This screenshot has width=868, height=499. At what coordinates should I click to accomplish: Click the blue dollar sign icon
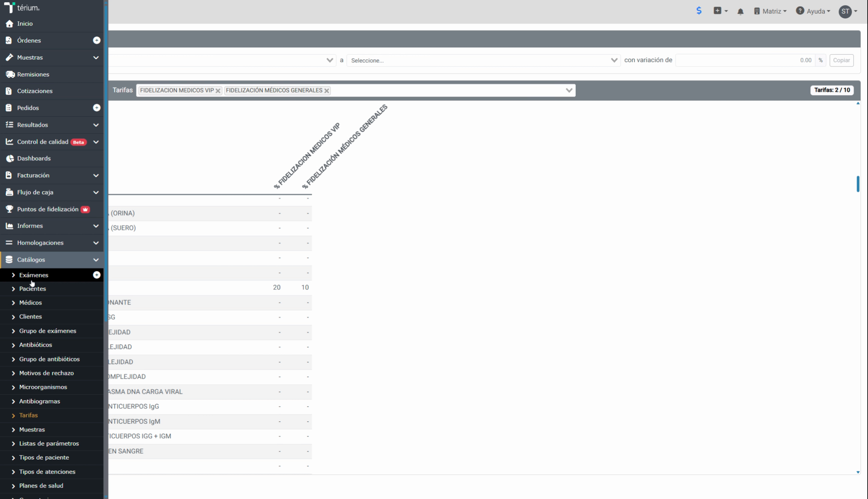click(699, 11)
